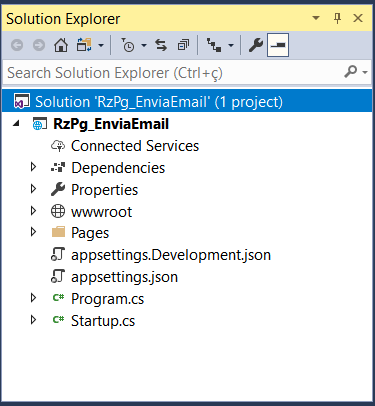The image size is (375, 406).
Task: Click the Collapse All icon
Action: [x=183, y=45]
